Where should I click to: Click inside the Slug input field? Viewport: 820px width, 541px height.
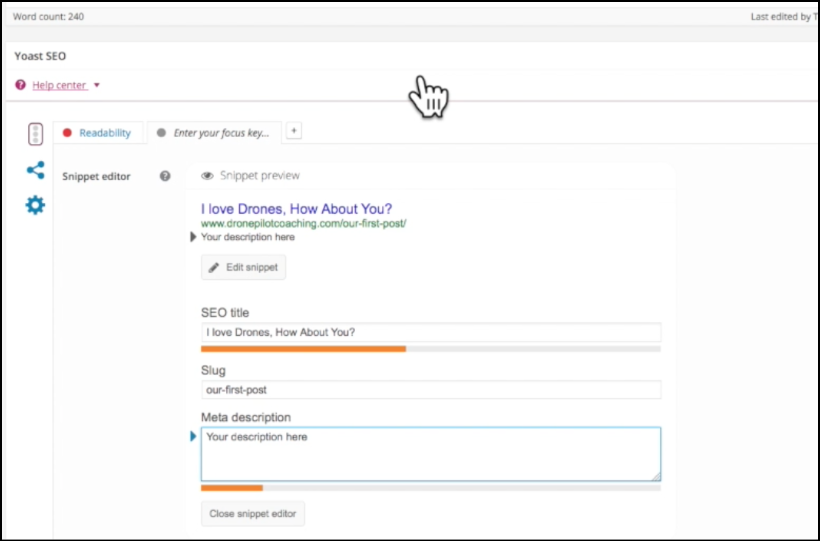click(x=431, y=390)
